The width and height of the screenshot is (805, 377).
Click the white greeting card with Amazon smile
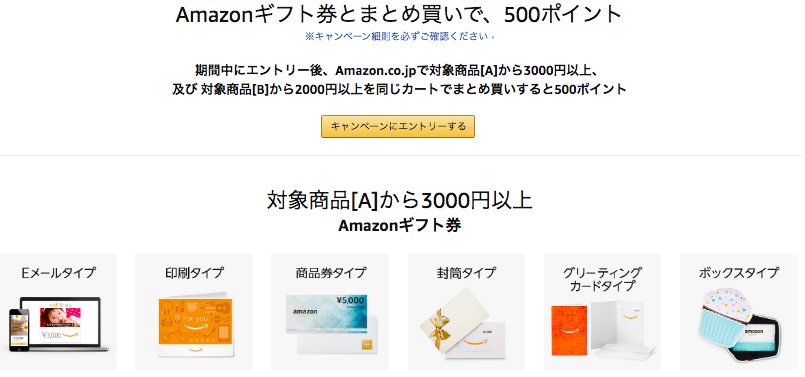point(622,328)
